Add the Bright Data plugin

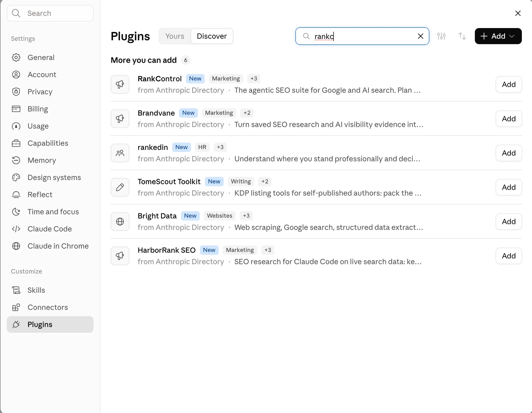tap(509, 222)
